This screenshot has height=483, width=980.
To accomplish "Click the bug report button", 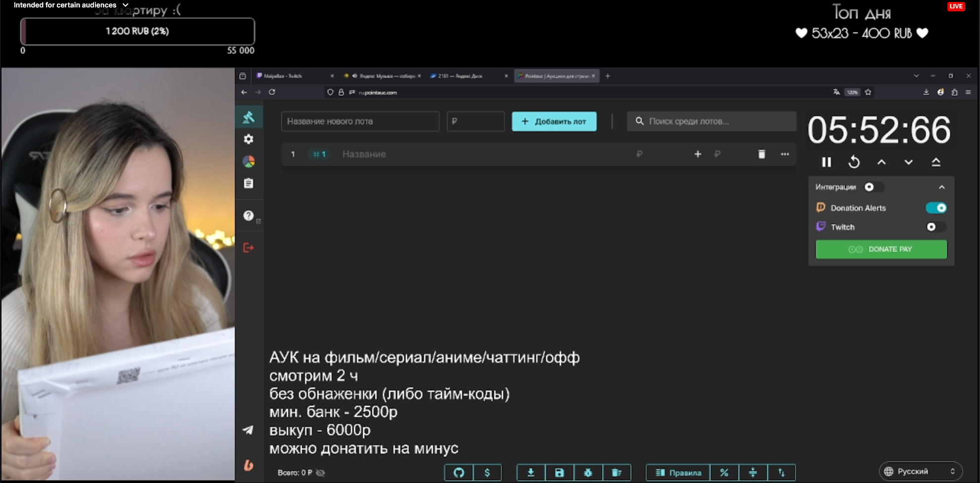I will [588, 473].
